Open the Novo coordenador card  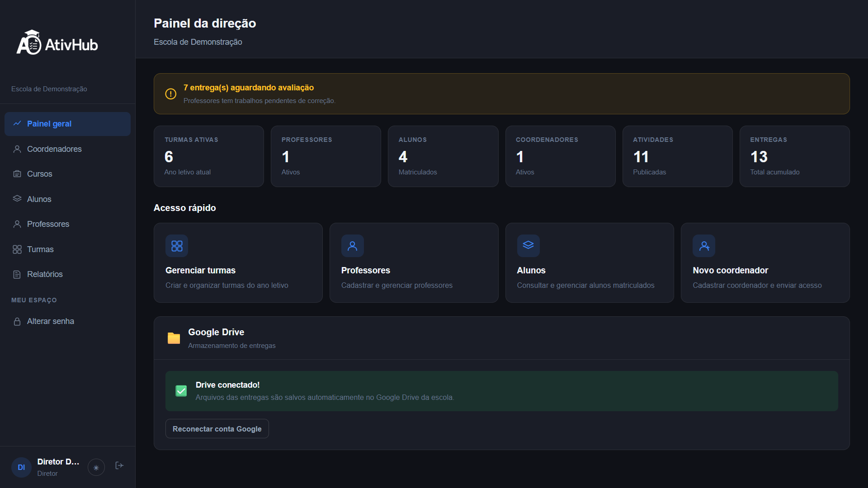click(x=765, y=263)
